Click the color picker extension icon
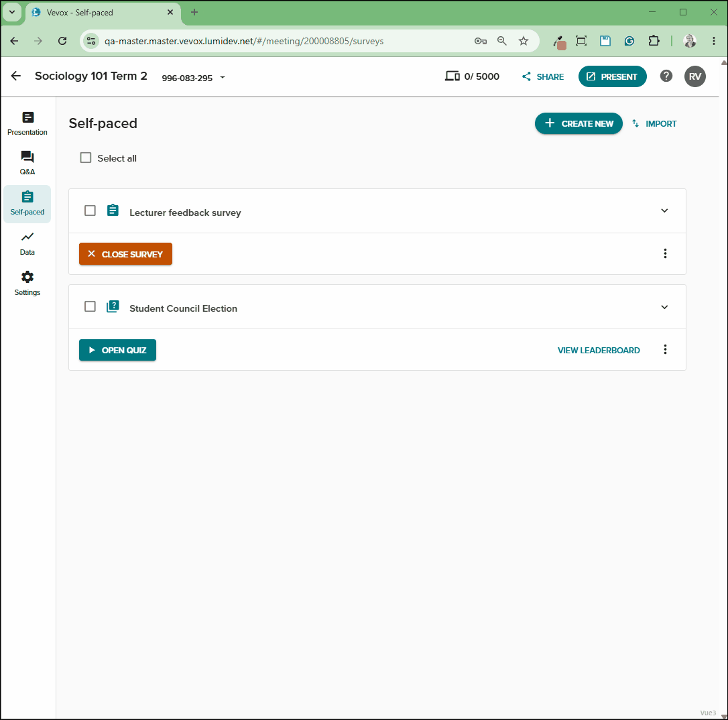This screenshot has width=728, height=720. (560, 42)
